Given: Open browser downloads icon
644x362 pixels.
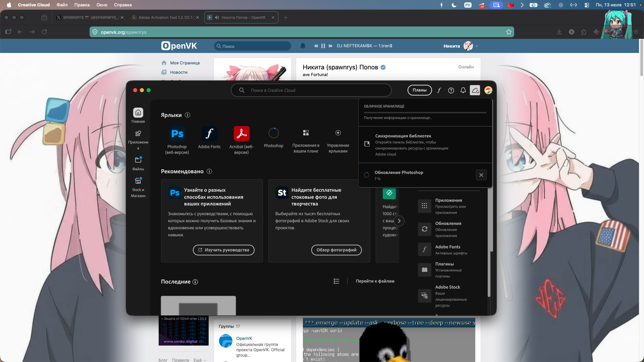Looking at the screenshot, I should pos(559,32).
